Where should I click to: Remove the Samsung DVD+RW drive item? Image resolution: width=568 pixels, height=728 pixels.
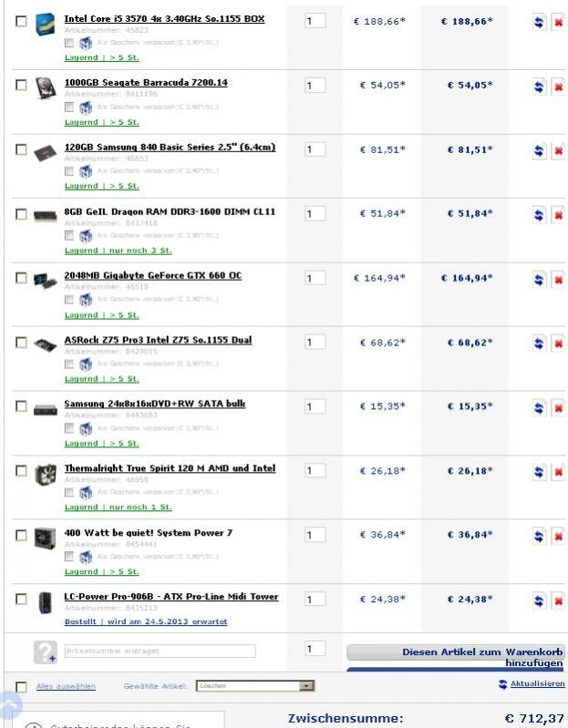tap(558, 408)
